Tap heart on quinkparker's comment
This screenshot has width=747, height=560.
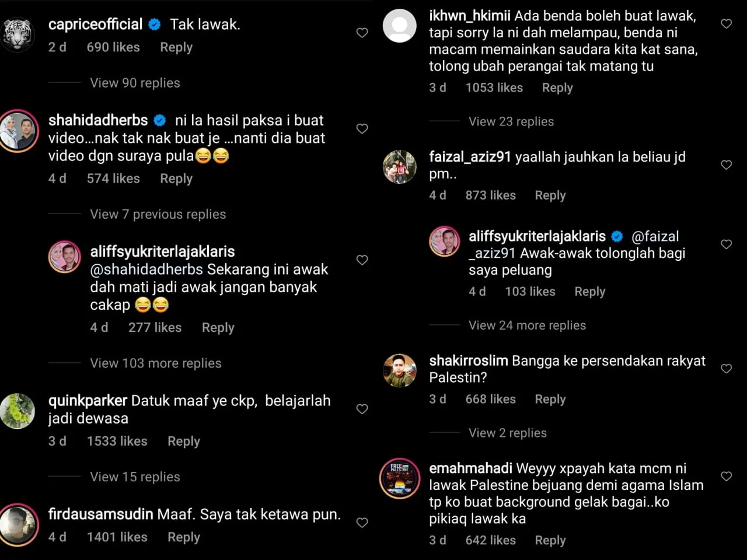pos(362,409)
